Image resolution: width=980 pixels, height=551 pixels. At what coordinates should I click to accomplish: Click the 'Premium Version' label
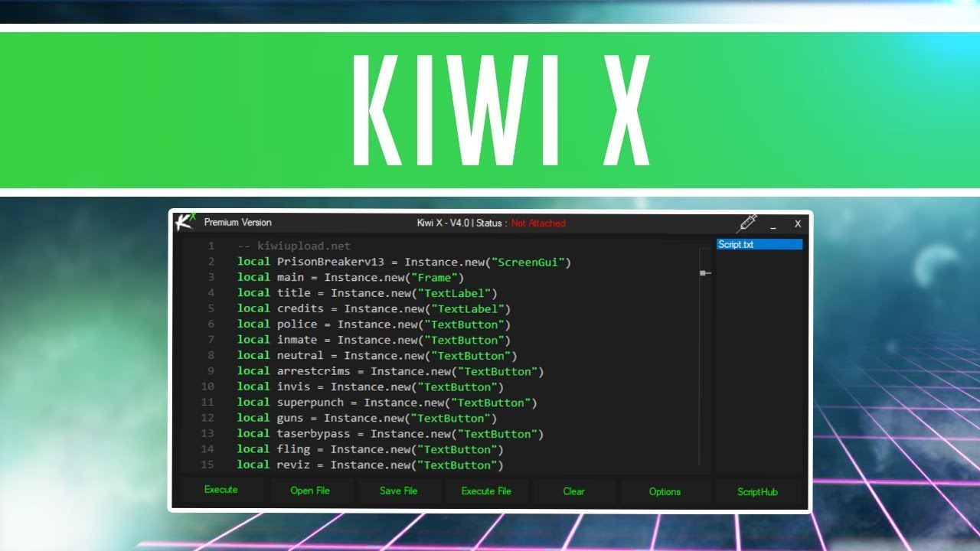pos(237,223)
